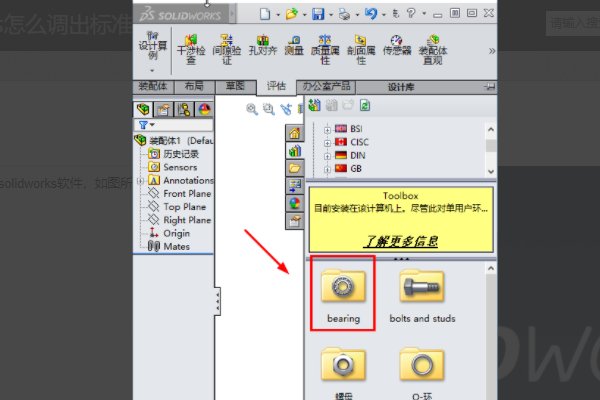Open the bolts and studs folder
The width and height of the screenshot is (600, 400).
(422, 296)
